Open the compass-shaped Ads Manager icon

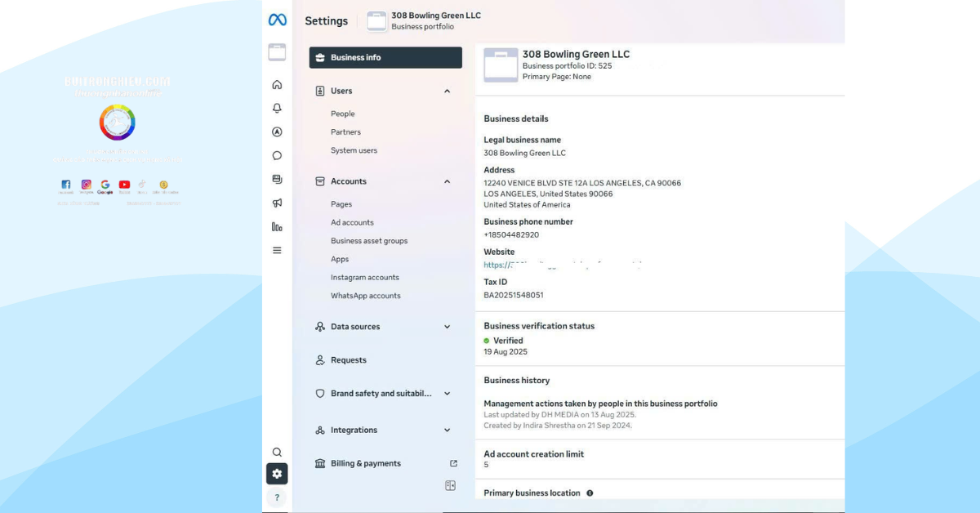coord(277,132)
